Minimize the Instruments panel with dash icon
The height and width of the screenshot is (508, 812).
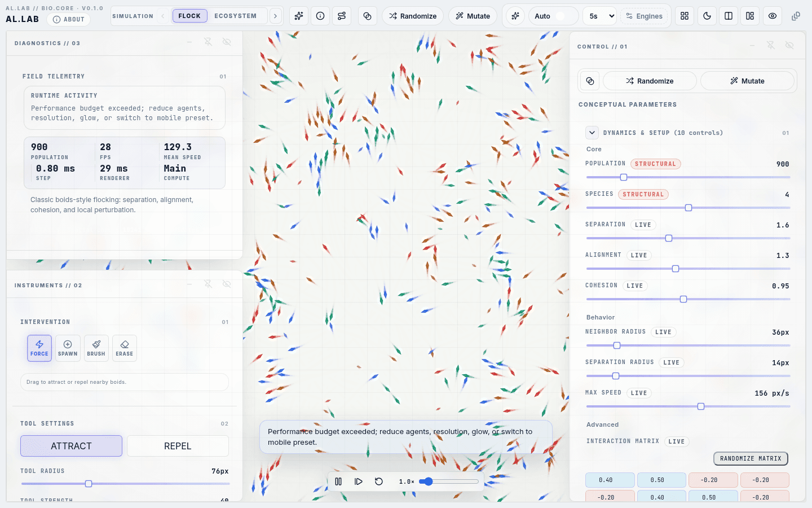pyautogui.click(x=189, y=284)
